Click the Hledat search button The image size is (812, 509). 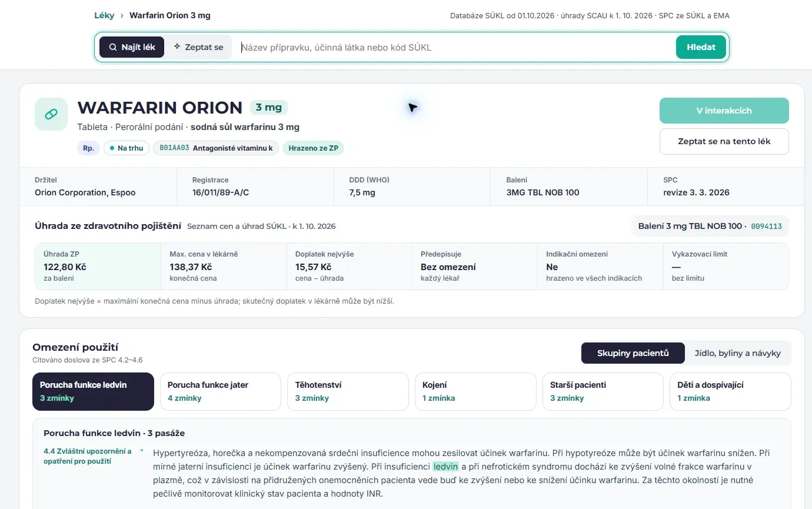pos(701,47)
